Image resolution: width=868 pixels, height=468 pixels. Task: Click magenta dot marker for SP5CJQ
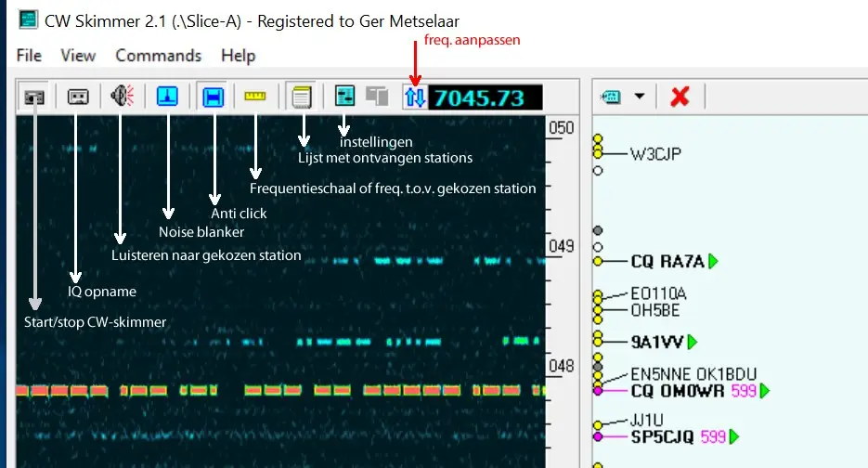click(x=598, y=437)
